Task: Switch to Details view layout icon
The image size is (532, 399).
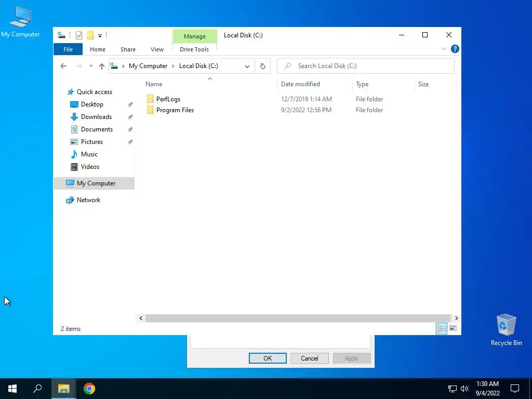Action: [x=442, y=328]
